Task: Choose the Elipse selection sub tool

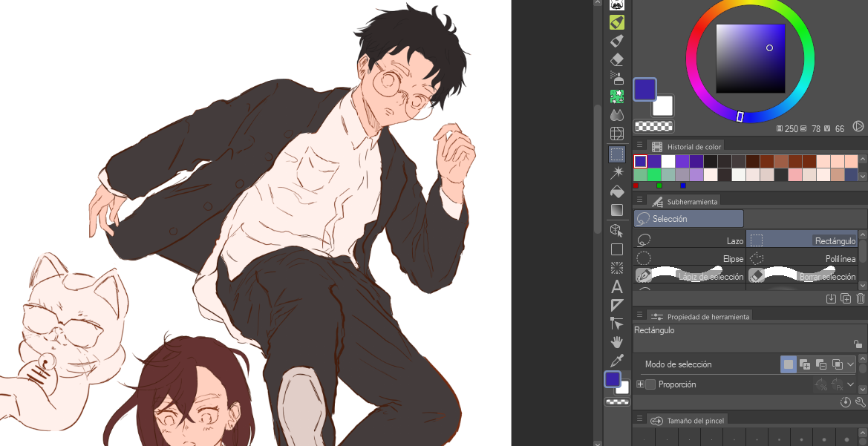Action: pos(690,258)
